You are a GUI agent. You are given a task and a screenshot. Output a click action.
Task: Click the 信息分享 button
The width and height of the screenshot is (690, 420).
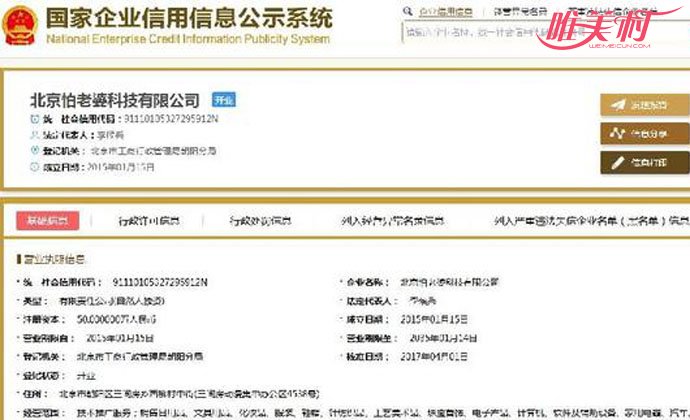pos(645,133)
